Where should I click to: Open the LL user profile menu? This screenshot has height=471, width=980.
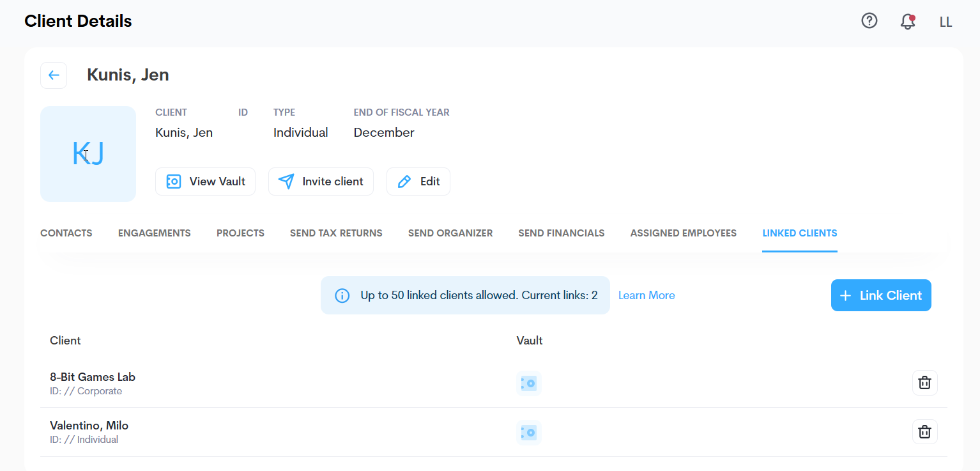[x=946, y=22]
